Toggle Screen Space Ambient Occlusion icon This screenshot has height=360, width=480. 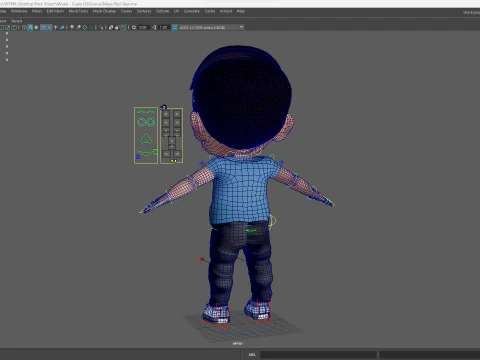(72, 27)
